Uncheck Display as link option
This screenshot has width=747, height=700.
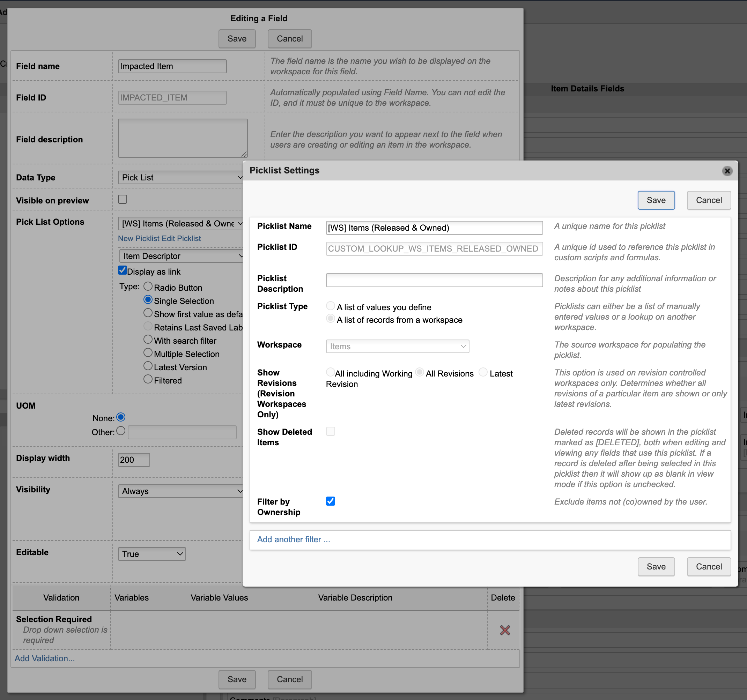pyautogui.click(x=123, y=270)
